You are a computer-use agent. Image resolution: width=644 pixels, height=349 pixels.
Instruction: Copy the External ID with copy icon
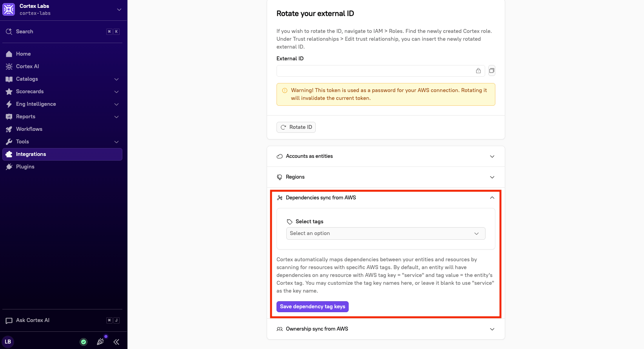492,71
